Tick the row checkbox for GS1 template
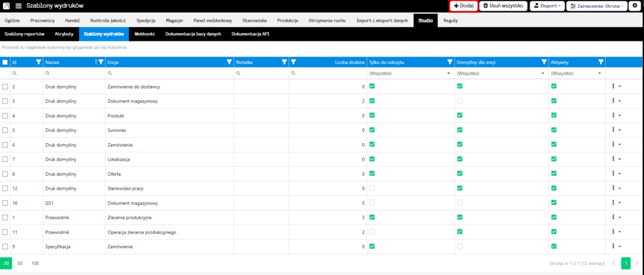Screen dimensions: 644x275 5,203
